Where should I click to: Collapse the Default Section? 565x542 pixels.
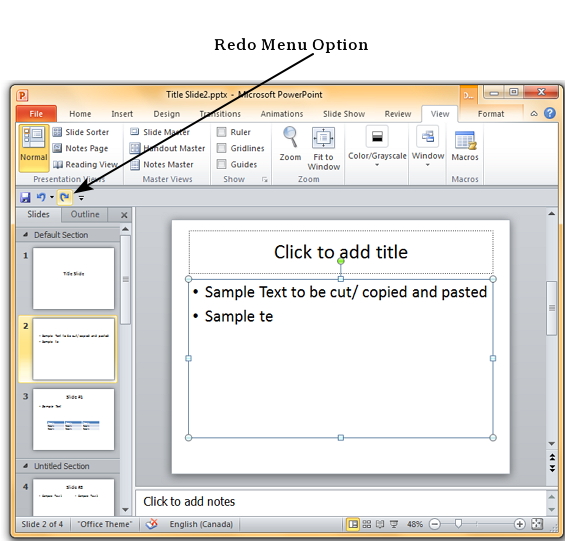point(26,235)
